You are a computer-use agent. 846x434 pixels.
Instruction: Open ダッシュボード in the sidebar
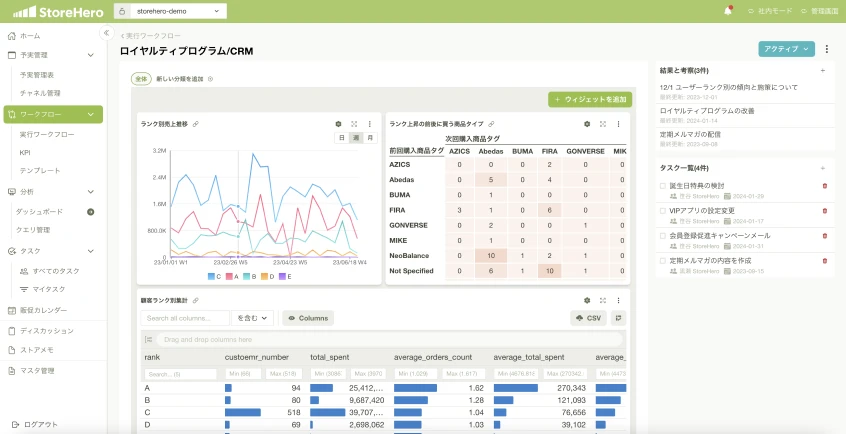[x=41, y=212]
